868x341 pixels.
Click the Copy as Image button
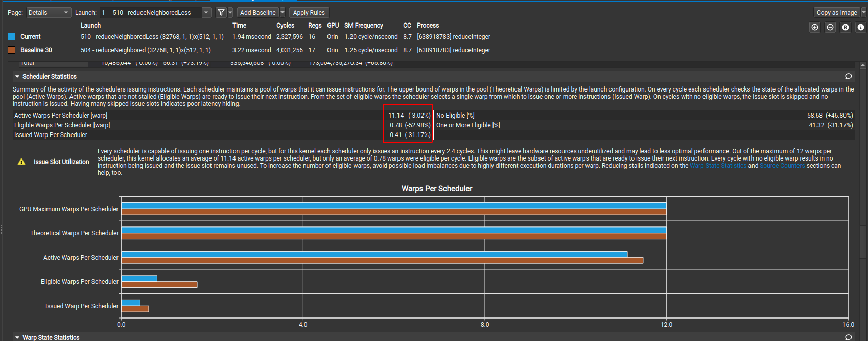click(836, 12)
